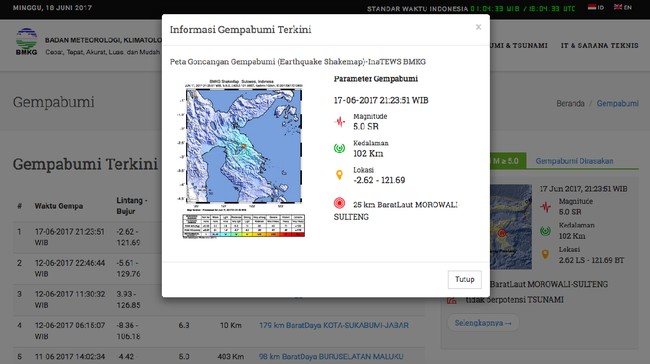Screen dimensions: 650x364
Task: Click dialog magnitude value 5.0 SR
Action: [x=366, y=127]
